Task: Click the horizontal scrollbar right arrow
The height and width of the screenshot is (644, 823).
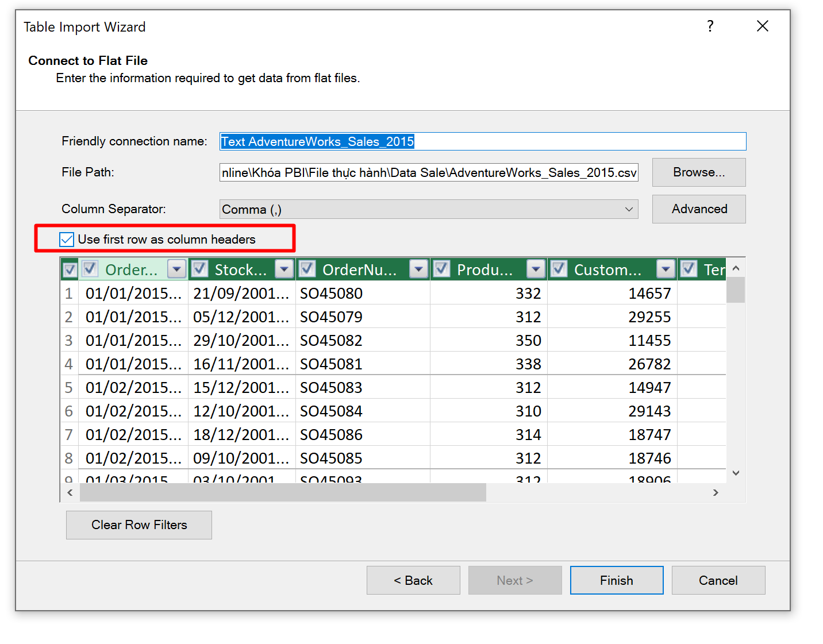Action: coord(716,492)
